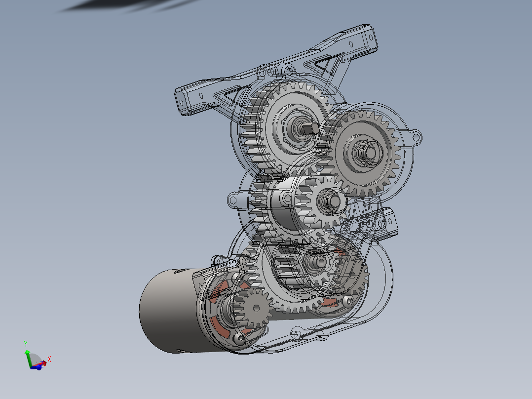Click the orientation triad's green Y axis arrow
Screen dimensions: 532x399
27,353
